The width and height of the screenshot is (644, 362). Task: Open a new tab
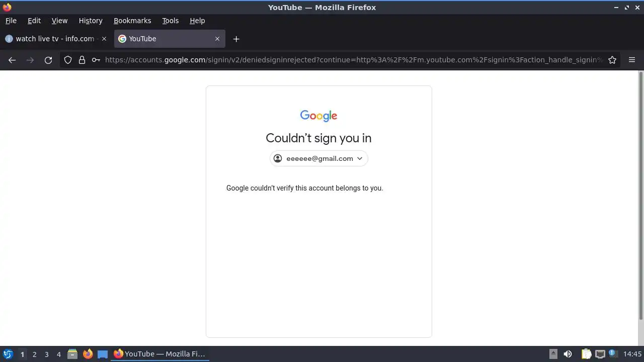[236, 39]
